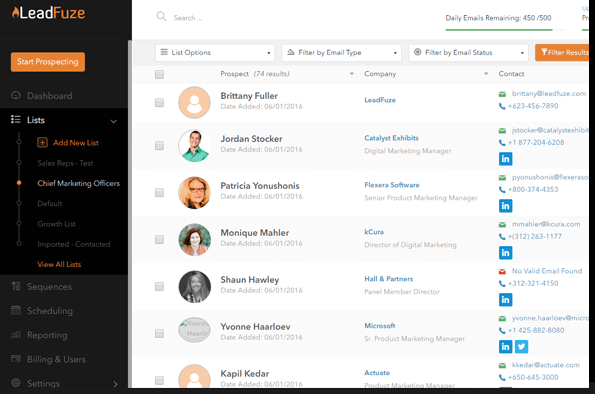595x394 pixels.
Task: Open the Sequences menu item
Action: [x=49, y=287]
